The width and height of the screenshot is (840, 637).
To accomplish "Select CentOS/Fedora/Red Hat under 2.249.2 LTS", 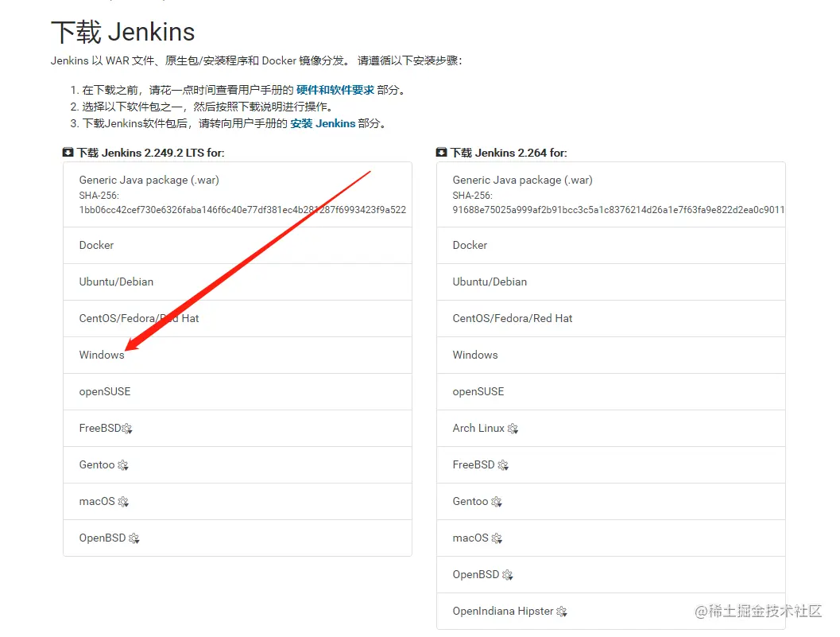I will 238,318.
